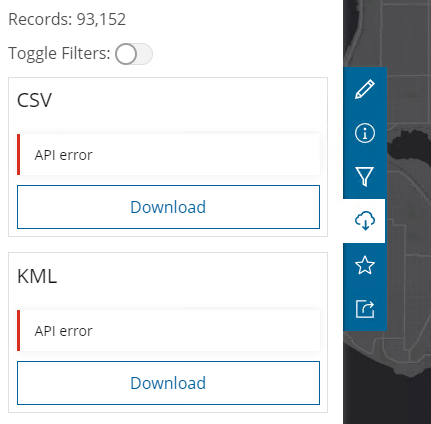Click the map area below the share icon

(365, 377)
